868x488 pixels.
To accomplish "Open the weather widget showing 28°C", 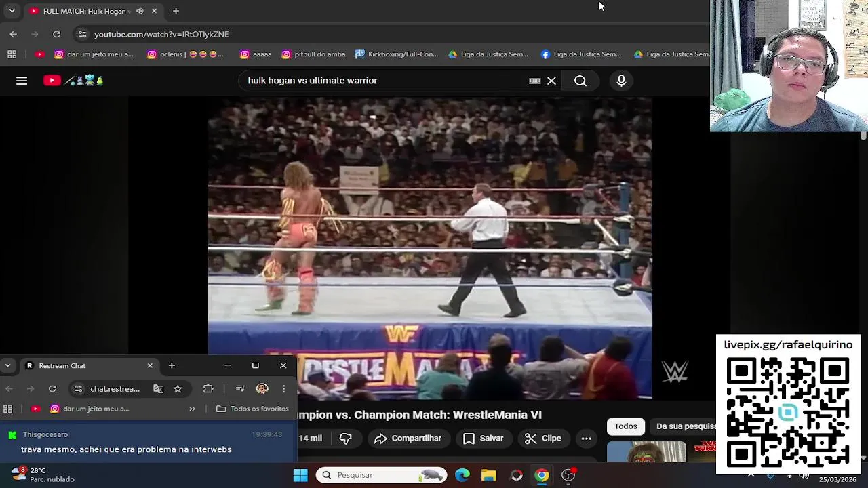I will (43, 474).
